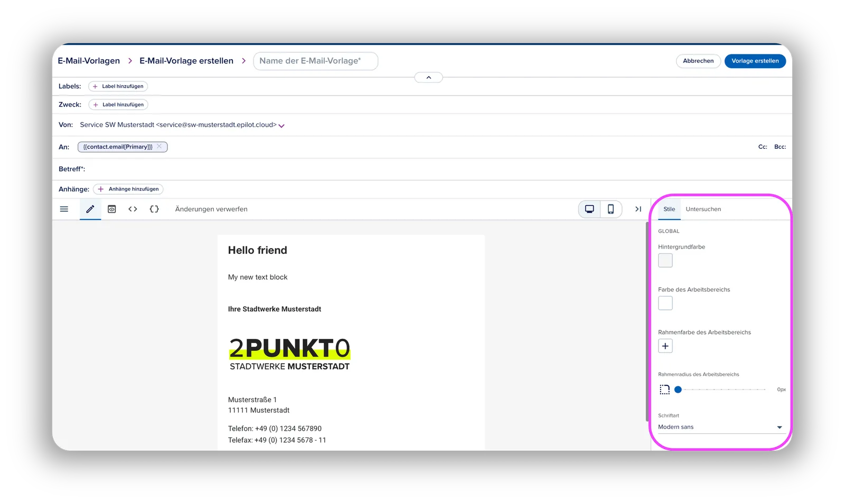This screenshot has height=504, width=845.
Task: Click the E-Mail-Vorlage erstellen breadcrumb
Action: (x=186, y=61)
